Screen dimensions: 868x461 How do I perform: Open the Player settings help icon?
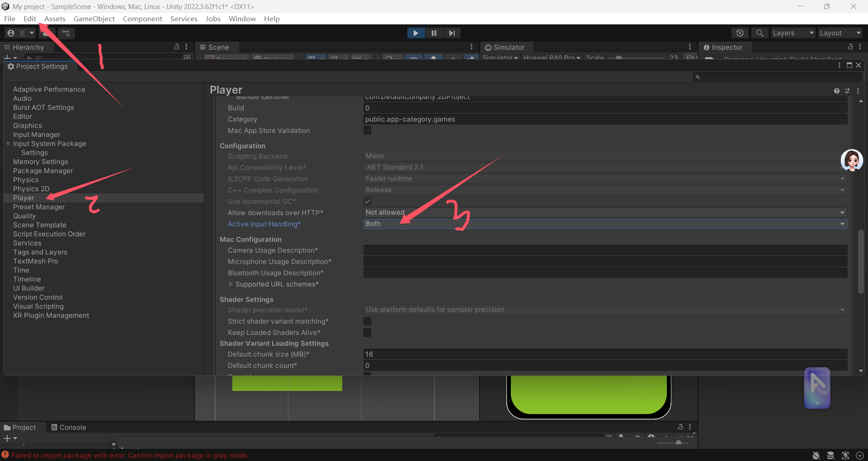click(837, 91)
